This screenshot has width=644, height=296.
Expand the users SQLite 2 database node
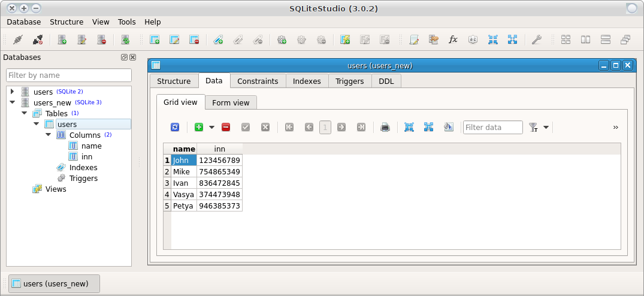click(13, 91)
